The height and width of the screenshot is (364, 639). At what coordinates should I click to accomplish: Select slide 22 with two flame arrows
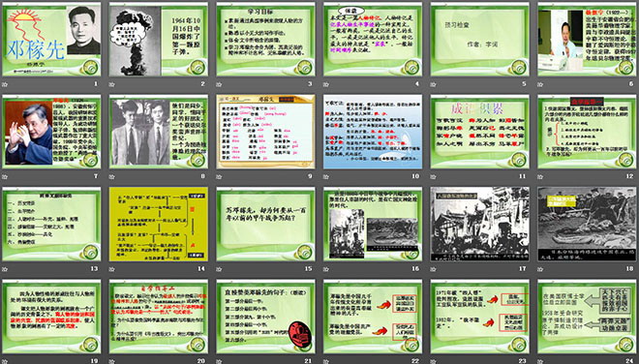[373, 317]
